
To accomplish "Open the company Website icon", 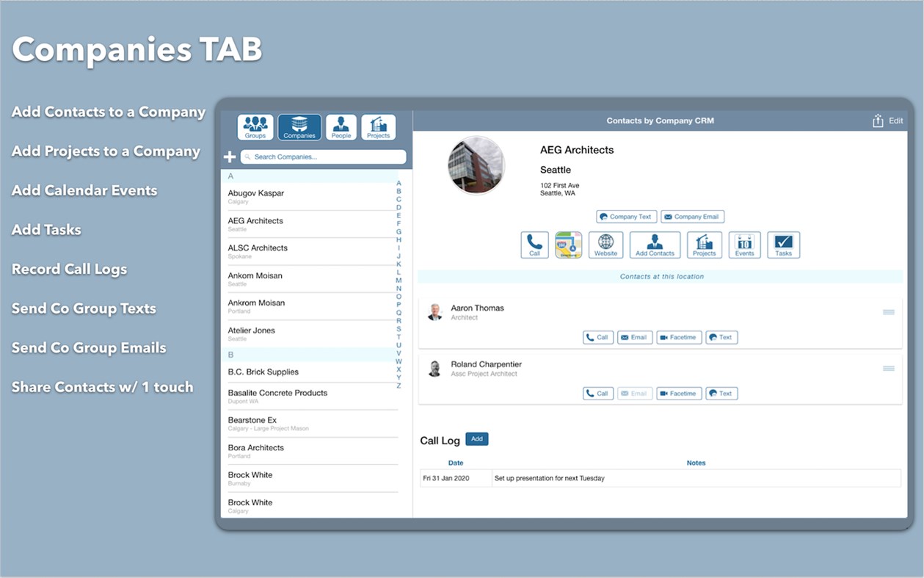I will (x=605, y=245).
